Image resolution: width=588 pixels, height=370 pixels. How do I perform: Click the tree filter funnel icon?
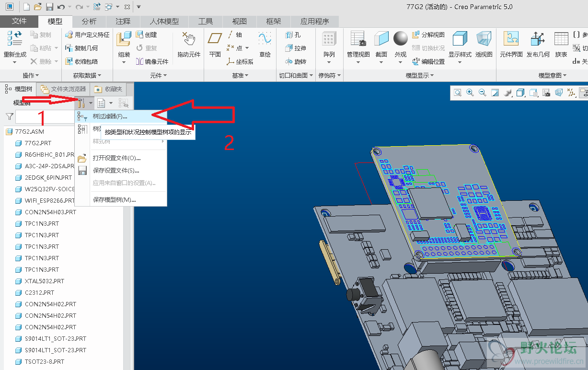[x=9, y=116]
